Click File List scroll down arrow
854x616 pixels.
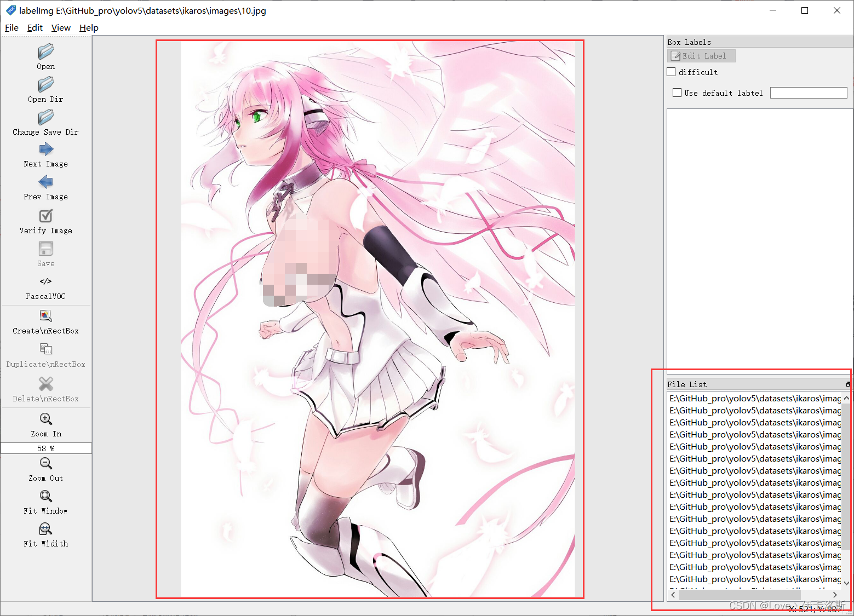[x=846, y=584]
